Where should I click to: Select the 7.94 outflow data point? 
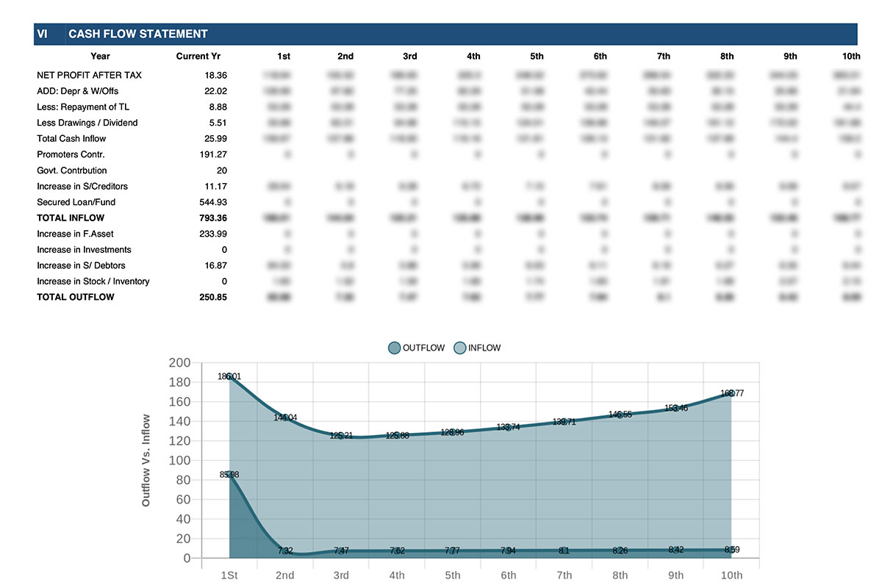pos(509,551)
